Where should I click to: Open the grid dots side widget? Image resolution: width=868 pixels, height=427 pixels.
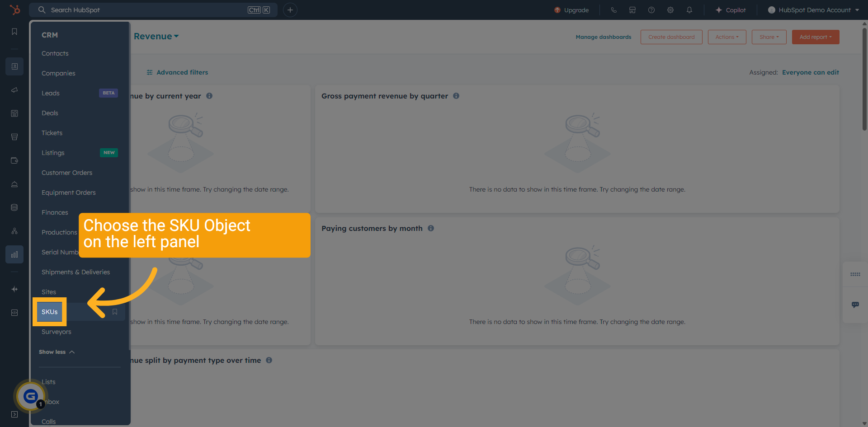pyautogui.click(x=855, y=274)
